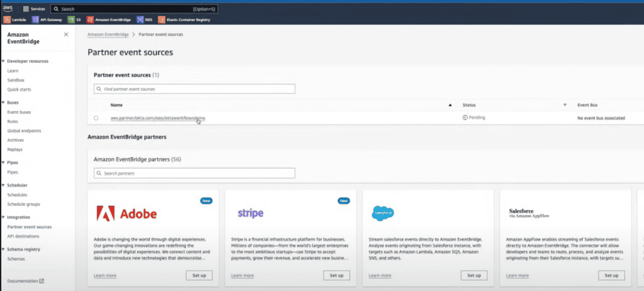Click the AWS logo in the top bar
Screen dimensions: 644x291
pyautogui.click(x=8, y=9)
